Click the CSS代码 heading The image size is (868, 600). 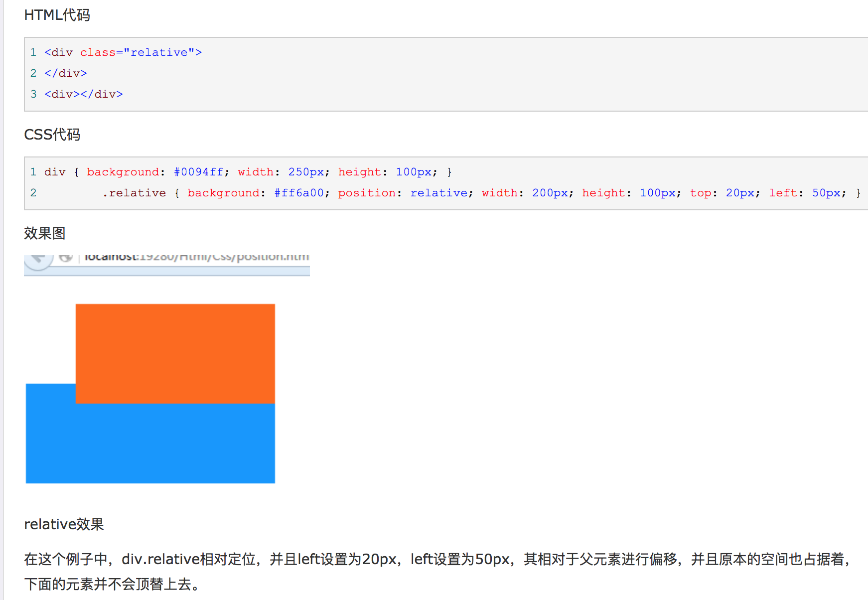click(52, 135)
